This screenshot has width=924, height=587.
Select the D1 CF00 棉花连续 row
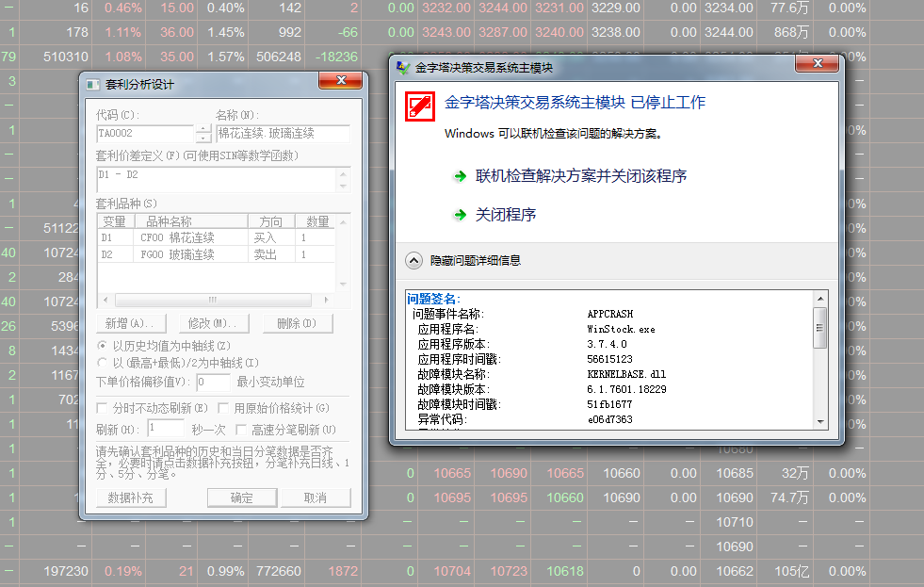(217, 237)
